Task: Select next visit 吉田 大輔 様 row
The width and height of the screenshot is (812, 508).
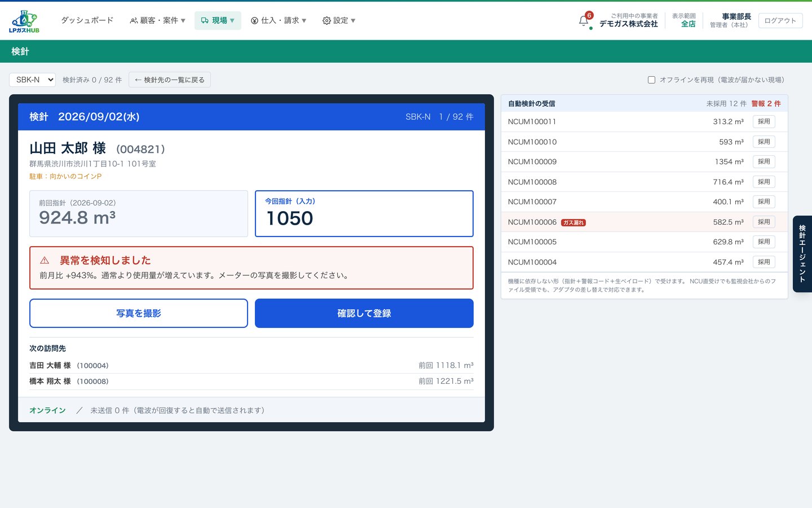Action: (x=251, y=365)
